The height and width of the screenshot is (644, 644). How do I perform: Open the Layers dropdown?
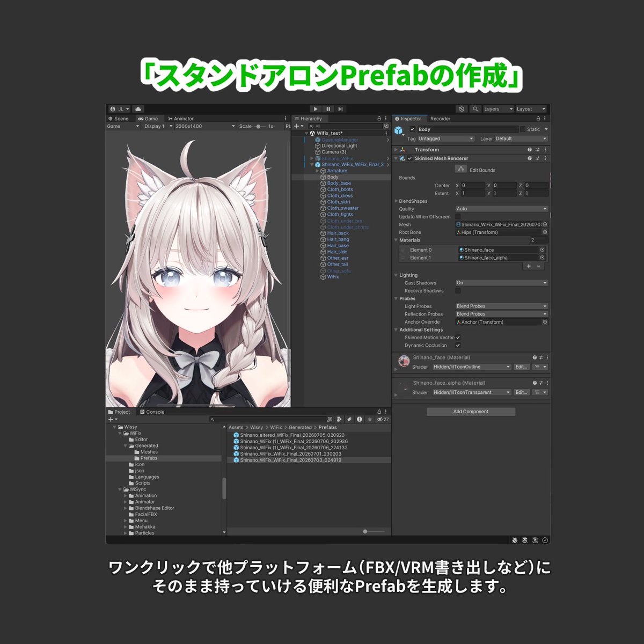pyautogui.click(x=498, y=109)
